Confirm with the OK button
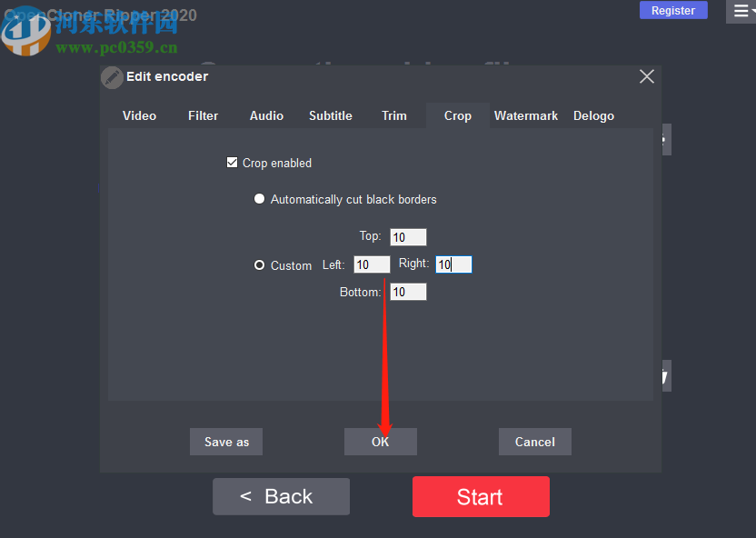 381,442
